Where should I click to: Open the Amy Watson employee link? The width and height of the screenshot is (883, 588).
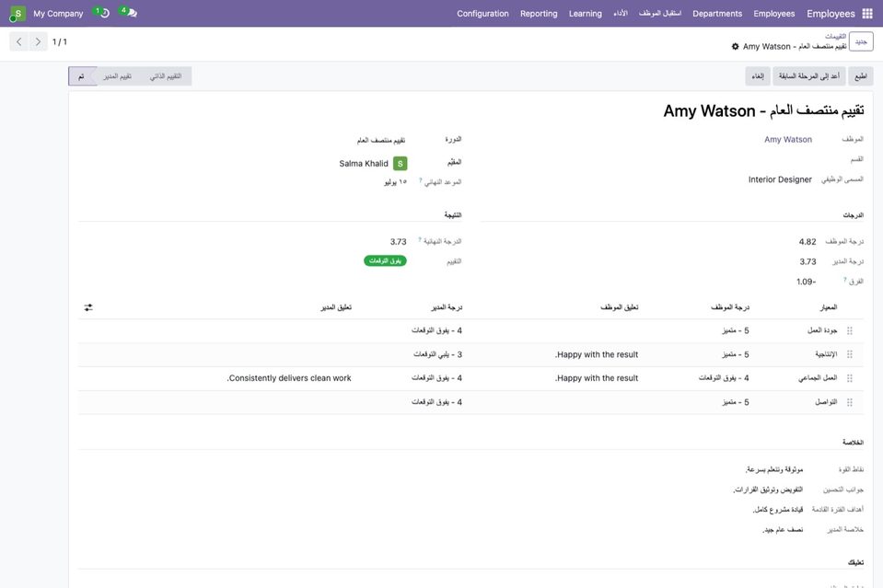click(788, 140)
